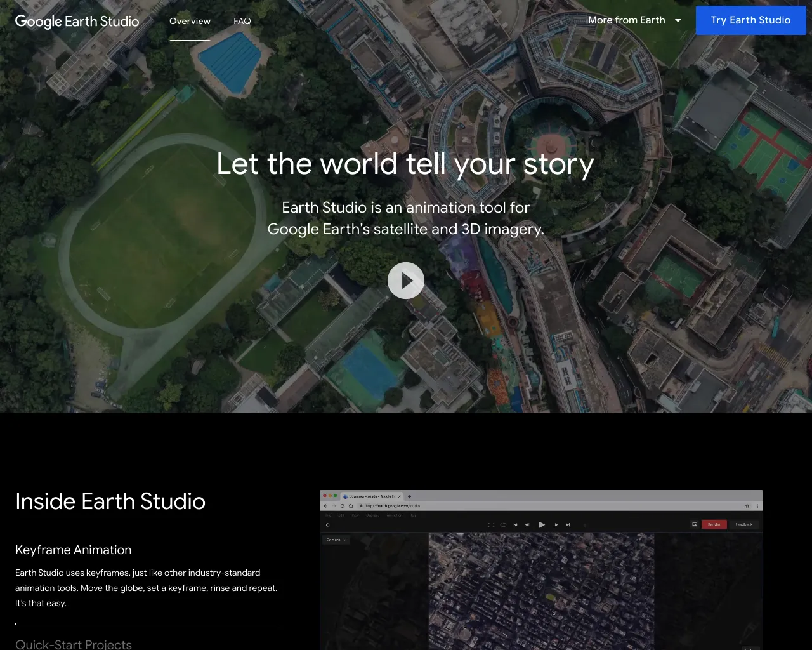The height and width of the screenshot is (650, 812).
Task: Click the Google Earth Studio logo
Action: tap(77, 21)
